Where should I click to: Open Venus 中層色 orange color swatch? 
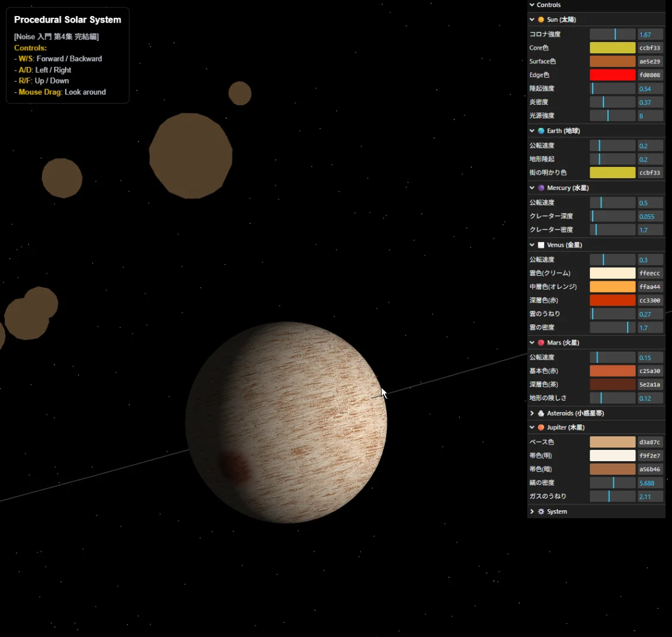(x=612, y=287)
